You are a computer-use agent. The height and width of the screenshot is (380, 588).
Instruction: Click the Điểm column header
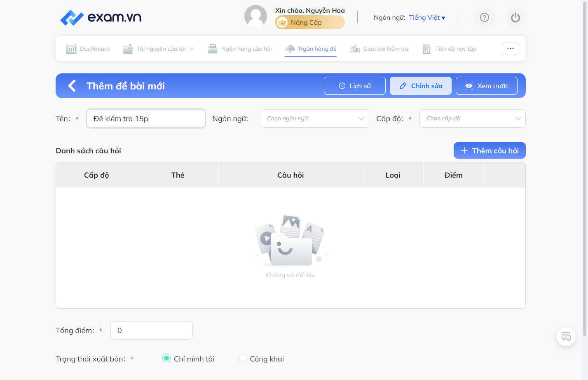tap(454, 175)
